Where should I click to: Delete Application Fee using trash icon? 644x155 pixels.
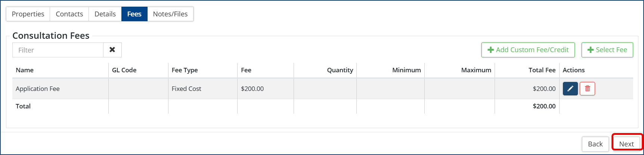587,89
